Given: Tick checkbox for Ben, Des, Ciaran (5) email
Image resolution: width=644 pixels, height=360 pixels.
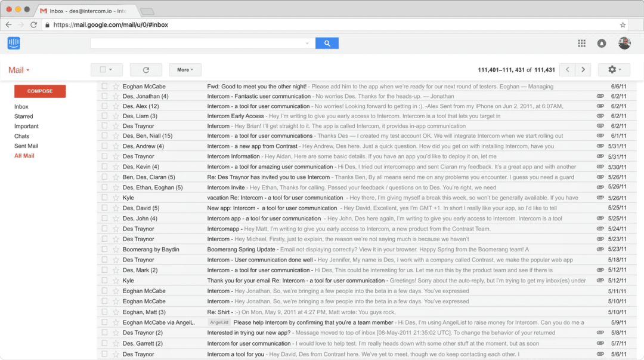Looking at the screenshot, I should pos(104,177).
